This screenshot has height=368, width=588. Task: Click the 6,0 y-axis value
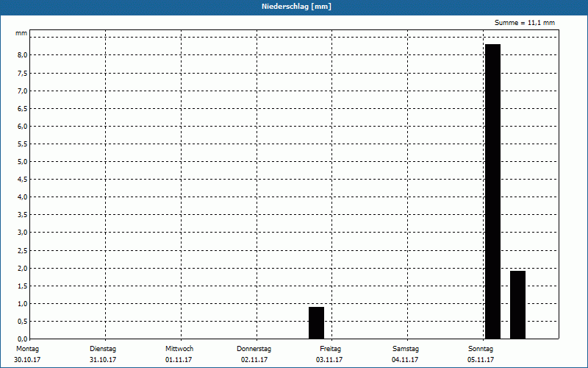(x=23, y=126)
